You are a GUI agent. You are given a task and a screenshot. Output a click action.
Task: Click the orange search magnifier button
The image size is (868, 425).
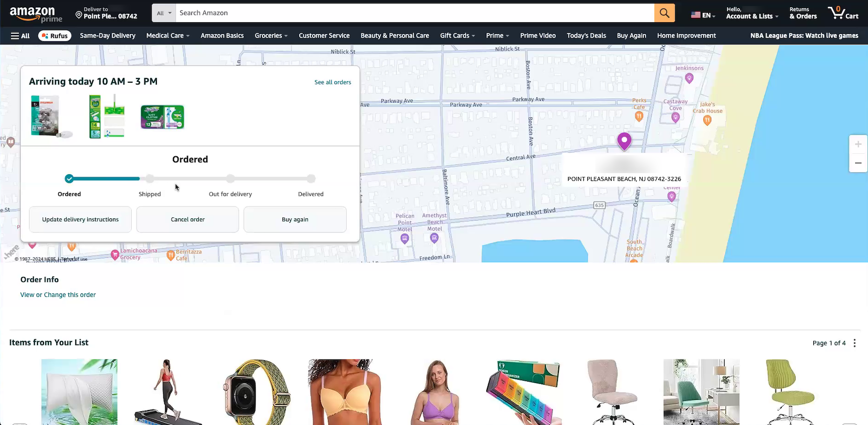[x=664, y=13]
